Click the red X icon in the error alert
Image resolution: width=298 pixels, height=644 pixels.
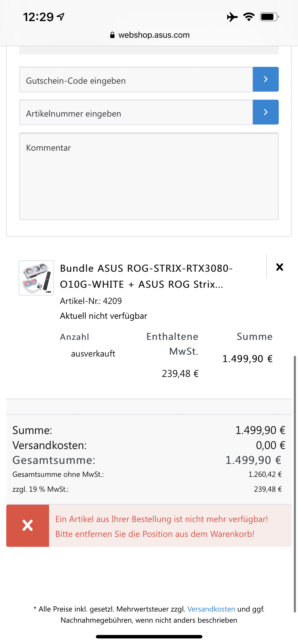(x=28, y=526)
